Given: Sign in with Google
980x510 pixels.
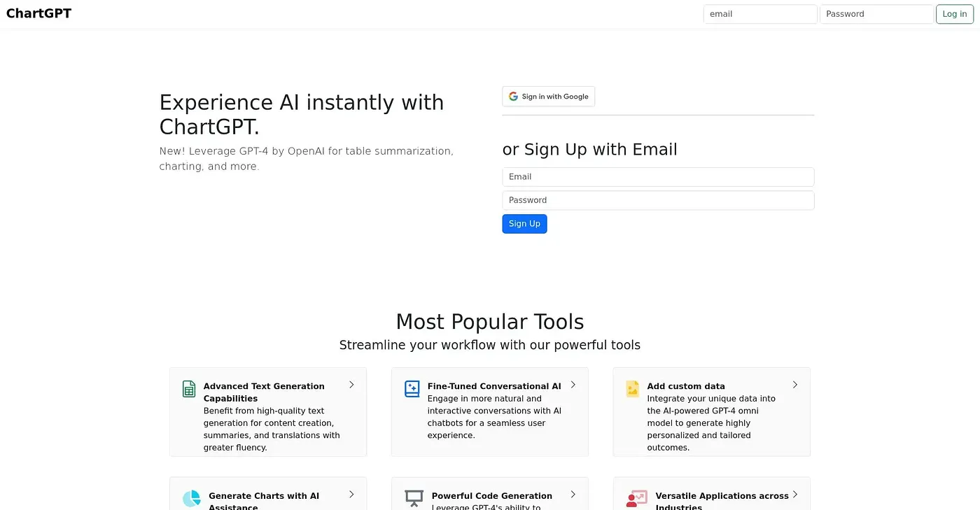Looking at the screenshot, I should point(548,97).
